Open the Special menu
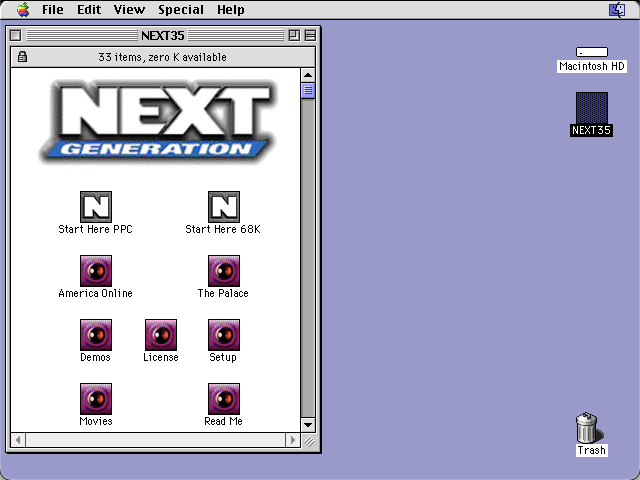 coord(181,9)
